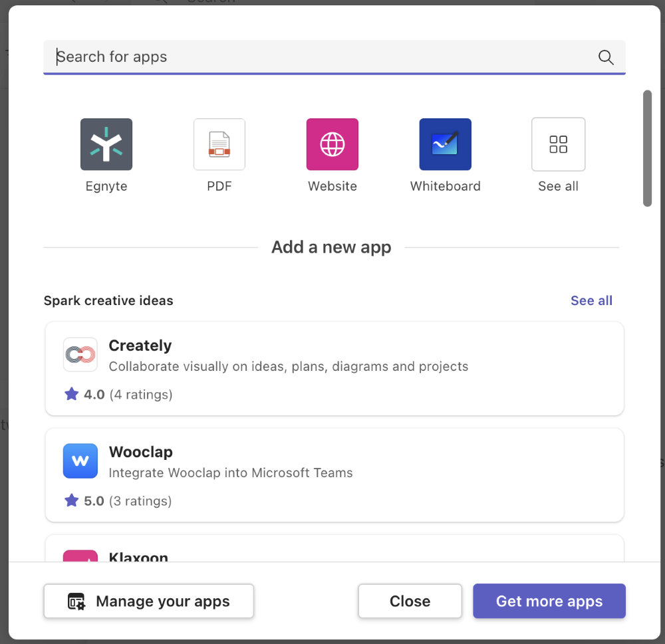Click the Website label text
The height and width of the screenshot is (644, 665).
click(x=332, y=186)
